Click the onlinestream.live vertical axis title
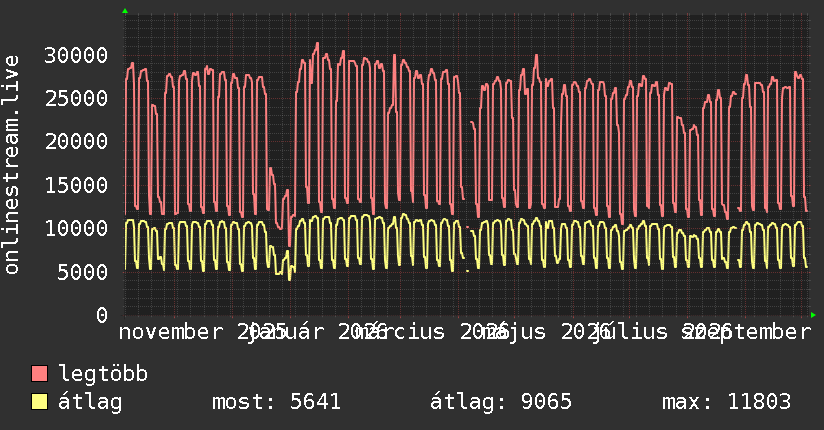This screenshot has width=824, height=430. coord(11,165)
